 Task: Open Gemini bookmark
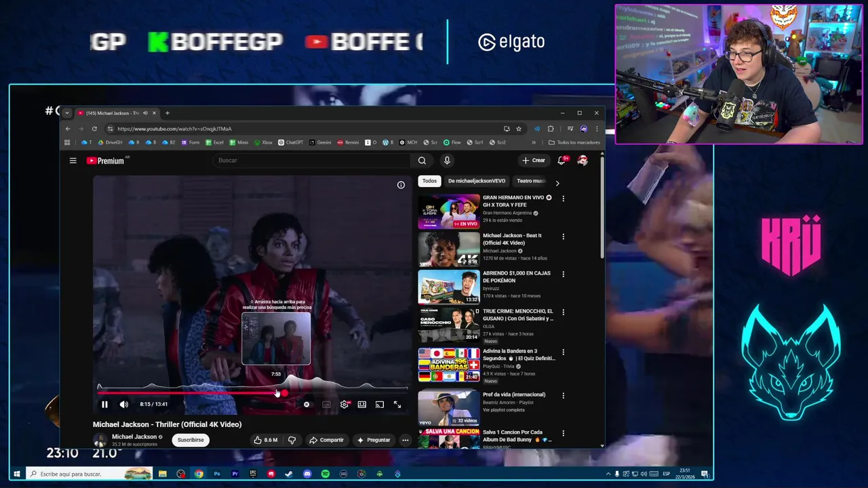coord(320,142)
